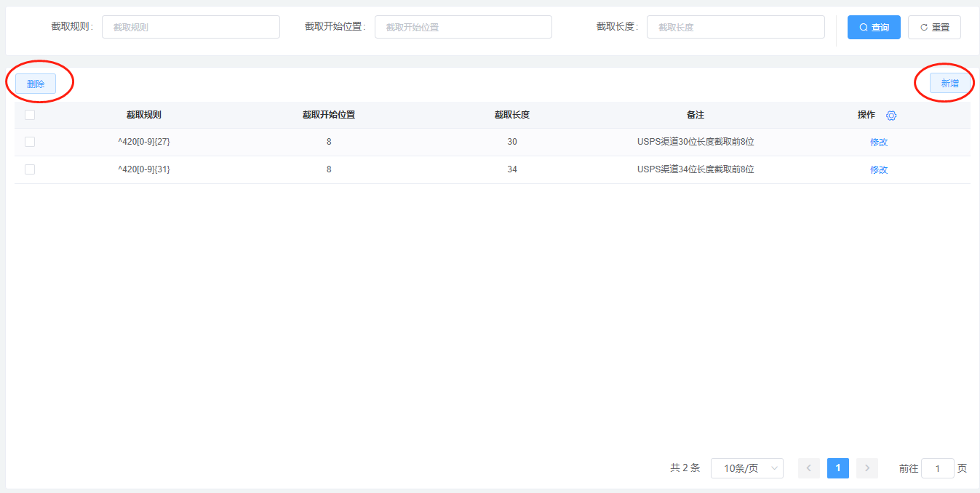This screenshot has height=493, width=980.
Task: Go to the next page arrow
Action: pyautogui.click(x=867, y=468)
